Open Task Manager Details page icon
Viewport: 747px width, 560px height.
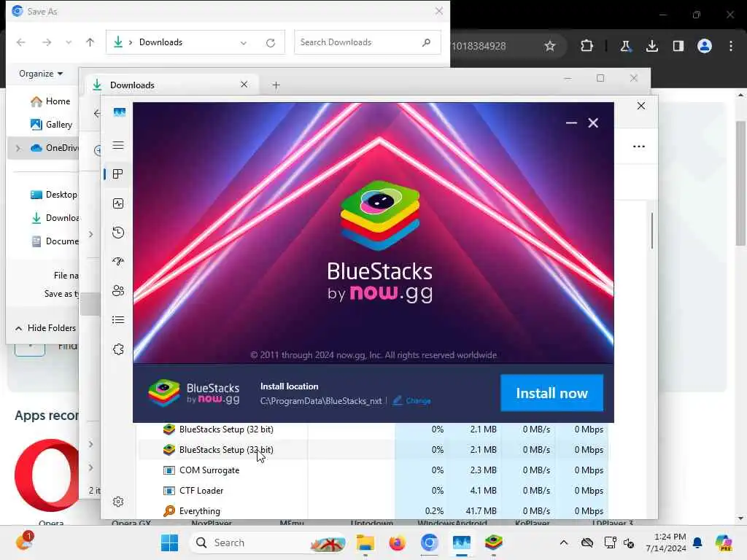pos(118,319)
